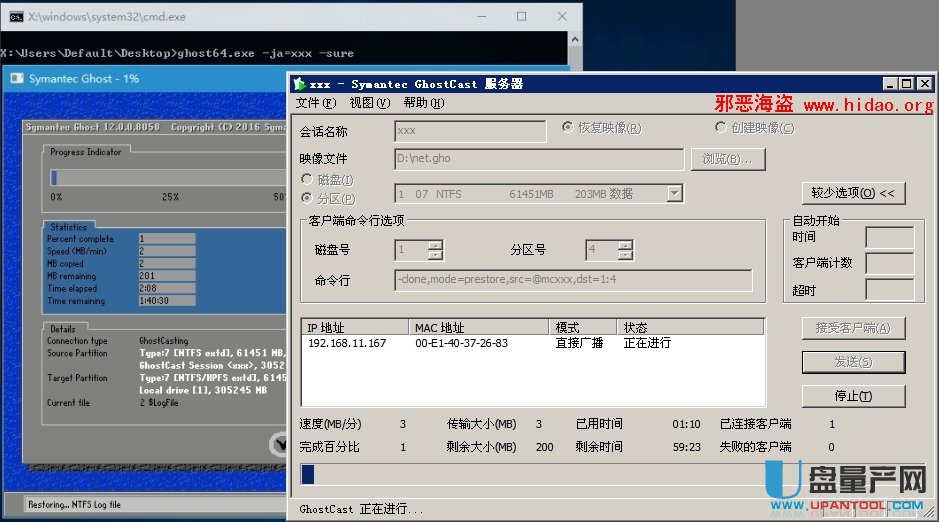Open the NTFS partition dropdown list
This screenshot has height=522, width=939.
pyautogui.click(x=675, y=194)
